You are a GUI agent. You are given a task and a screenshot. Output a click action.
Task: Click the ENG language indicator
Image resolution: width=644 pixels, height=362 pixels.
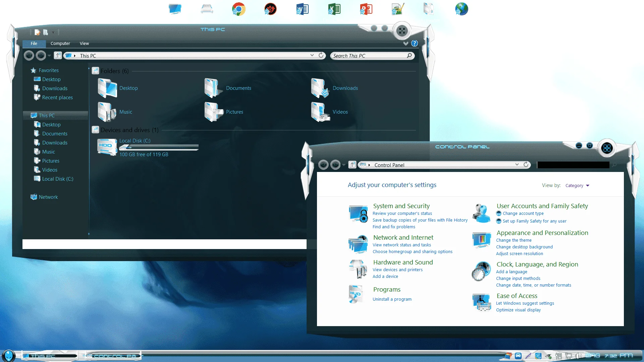(593, 356)
